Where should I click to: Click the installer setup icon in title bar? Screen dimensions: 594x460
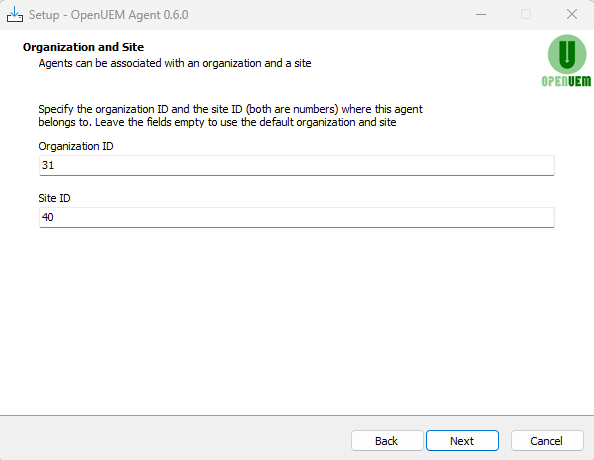coord(15,14)
